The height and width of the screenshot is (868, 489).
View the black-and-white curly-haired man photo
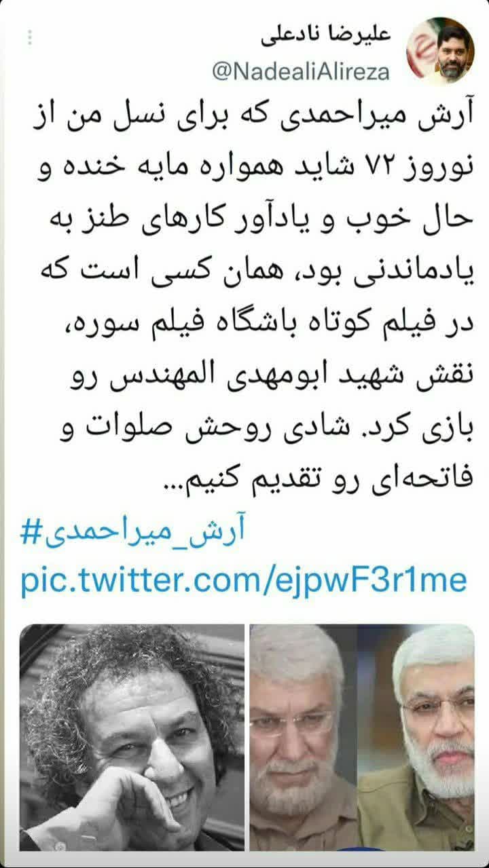pyautogui.click(x=132, y=737)
